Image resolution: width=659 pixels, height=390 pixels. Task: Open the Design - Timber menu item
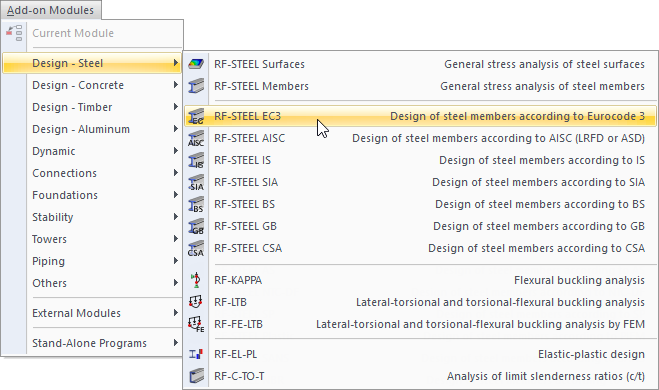pos(92,107)
